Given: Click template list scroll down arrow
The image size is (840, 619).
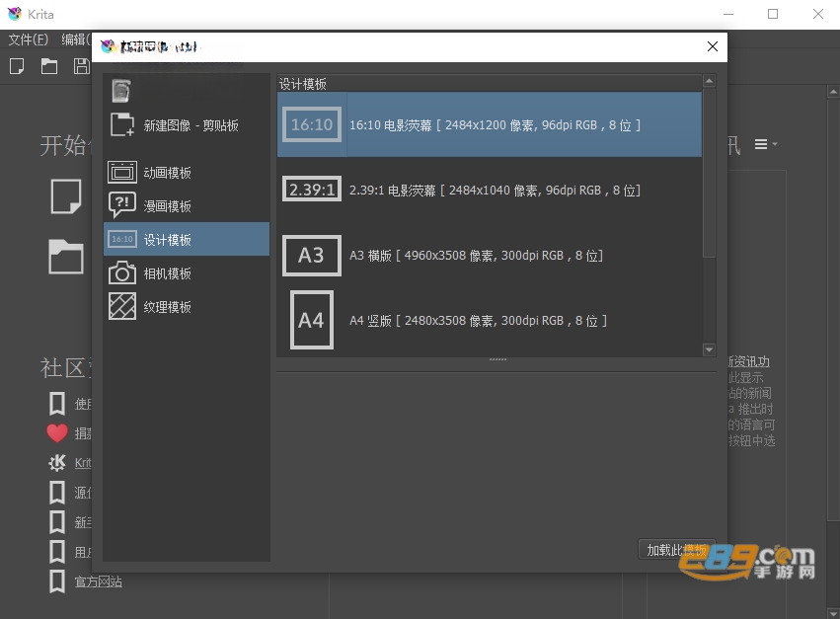Looking at the screenshot, I should [710, 349].
